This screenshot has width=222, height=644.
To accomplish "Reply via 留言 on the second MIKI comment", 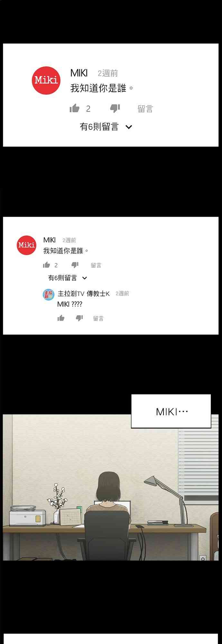I will [96, 265].
